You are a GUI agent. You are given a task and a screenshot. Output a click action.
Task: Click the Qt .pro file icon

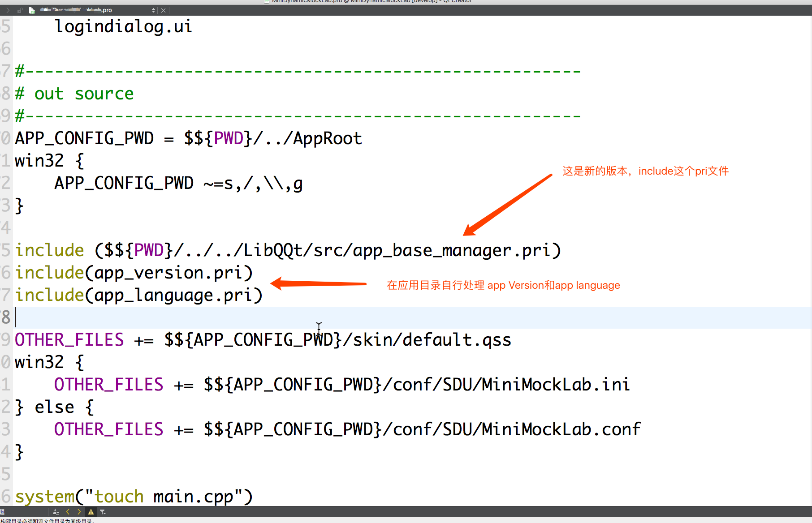point(32,10)
